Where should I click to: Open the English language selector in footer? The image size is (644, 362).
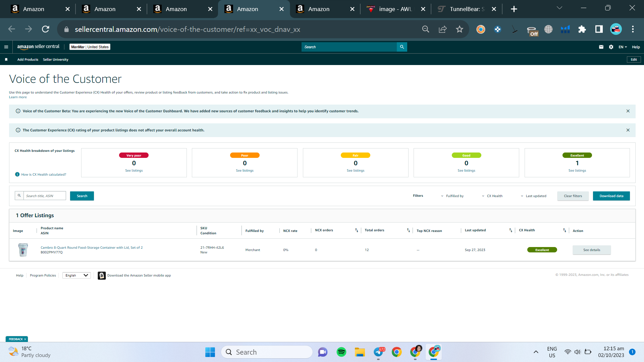pyautogui.click(x=76, y=276)
